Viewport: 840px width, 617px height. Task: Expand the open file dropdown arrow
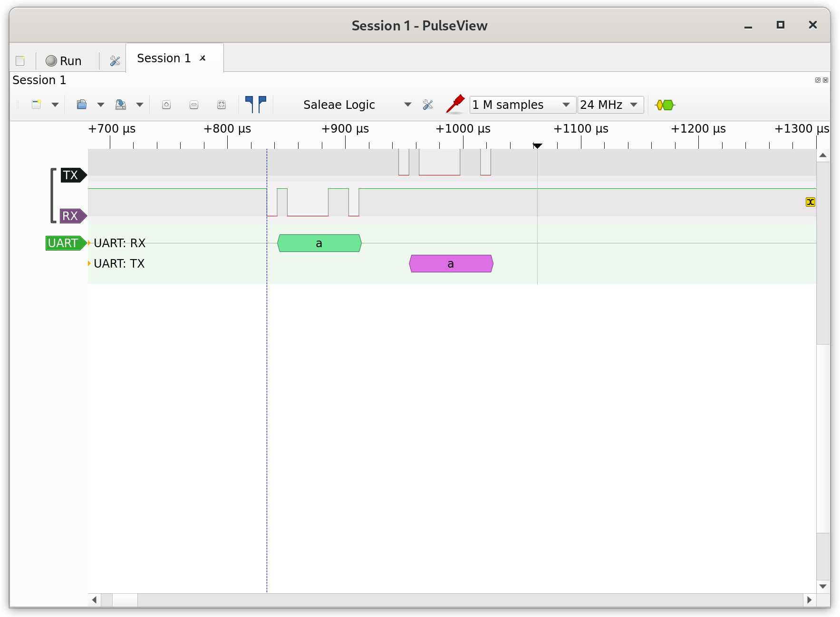[x=101, y=105]
